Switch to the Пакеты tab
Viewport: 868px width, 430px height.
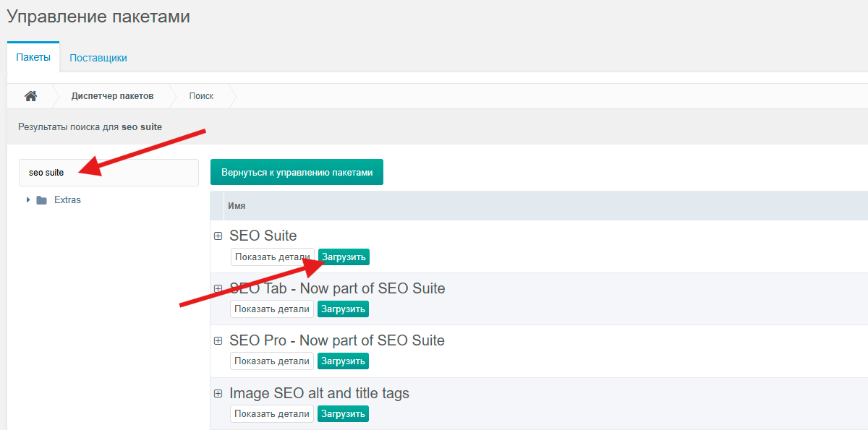click(33, 58)
